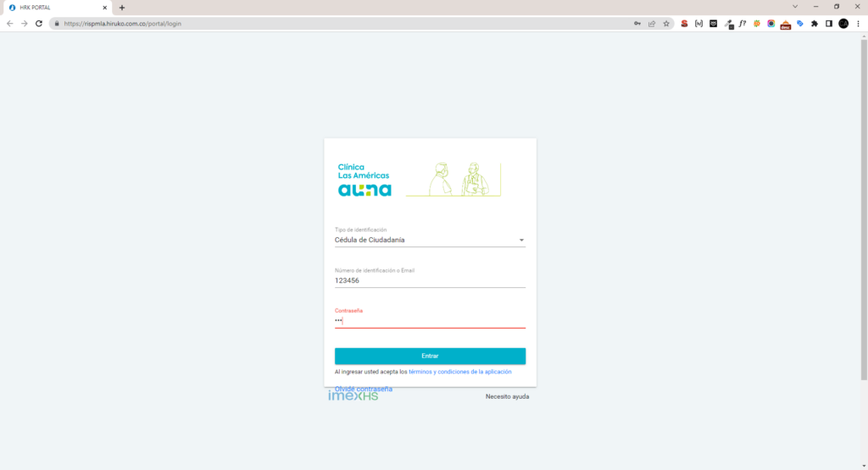The image size is (868, 470).
Task: Open the Extensions puzzle piece icon
Action: 815,23
